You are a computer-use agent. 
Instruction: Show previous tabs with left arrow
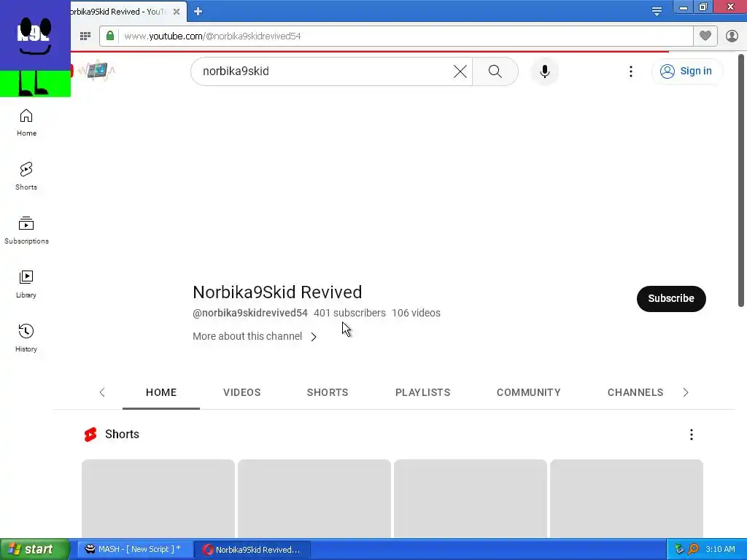click(102, 392)
